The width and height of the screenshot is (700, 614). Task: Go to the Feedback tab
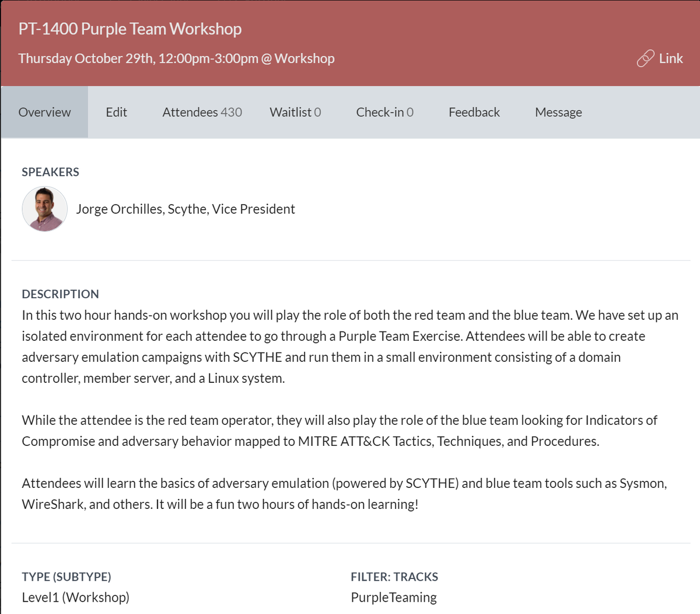pyautogui.click(x=474, y=112)
